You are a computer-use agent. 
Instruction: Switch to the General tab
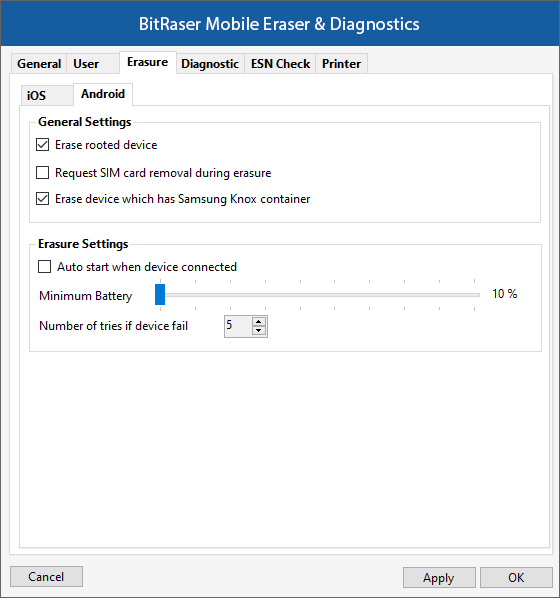(x=39, y=64)
